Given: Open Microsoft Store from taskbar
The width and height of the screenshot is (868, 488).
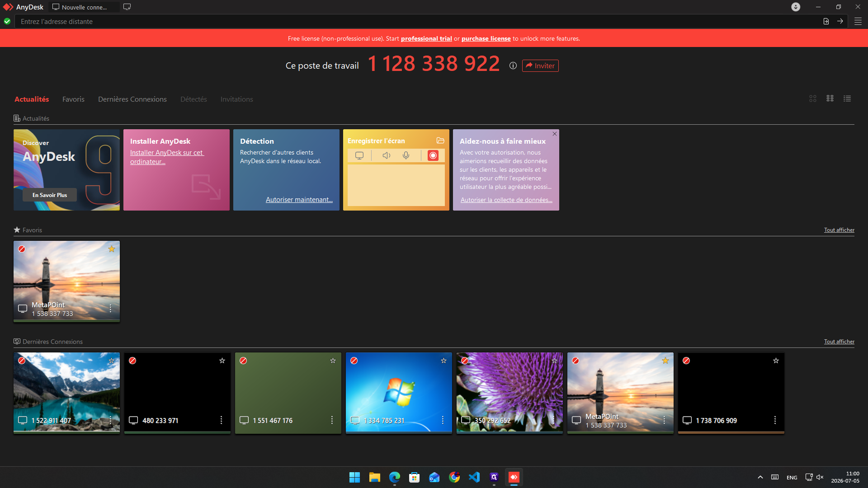Looking at the screenshot, I should tap(414, 477).
